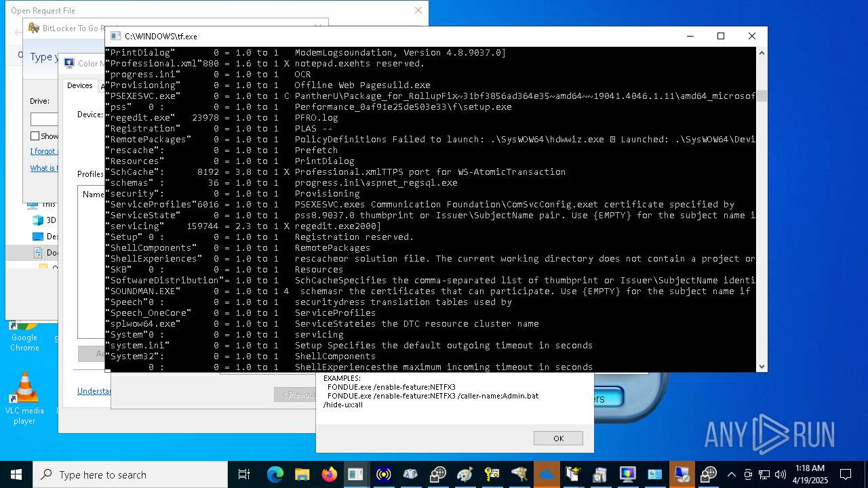The width and height of the screenshot is (868, 488).
Task: Click the Previous button behind the console
Action: (x=295, y=394)
